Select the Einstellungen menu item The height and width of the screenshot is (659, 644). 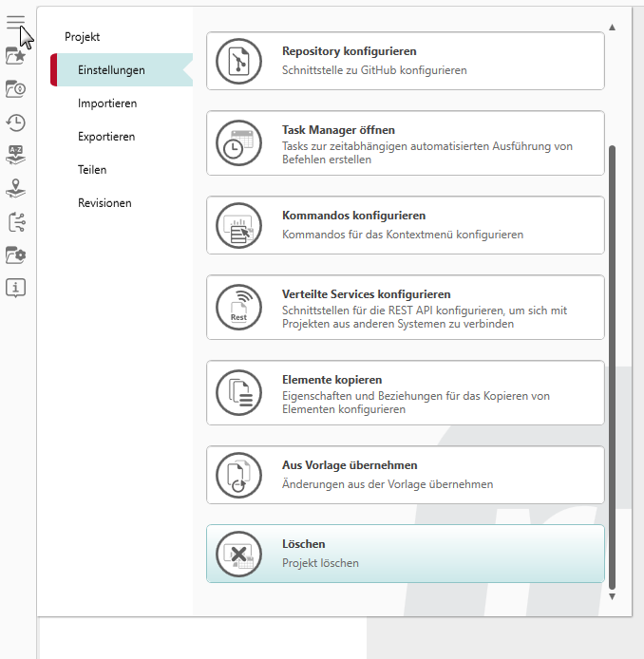111,70
